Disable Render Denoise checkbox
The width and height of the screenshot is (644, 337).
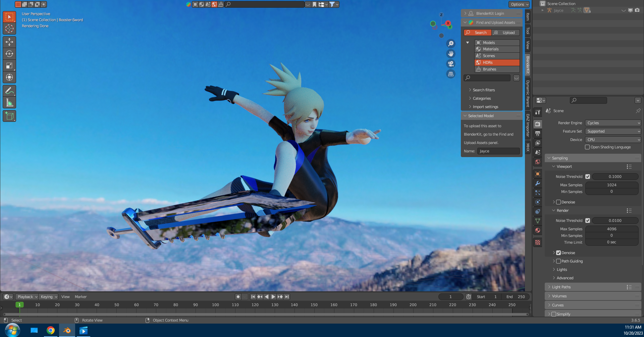pyautogui.click(x=558, y=253)
